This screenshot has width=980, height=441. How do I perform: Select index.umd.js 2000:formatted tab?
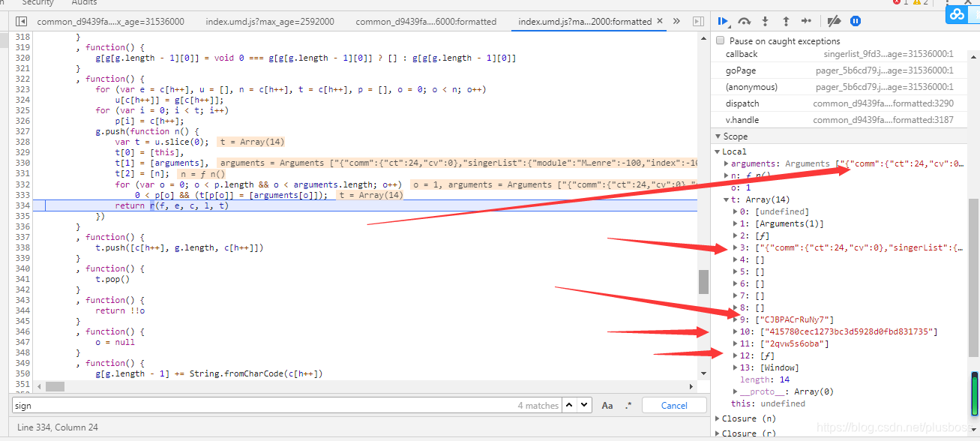pyautogui.click(x=585, y=22)
